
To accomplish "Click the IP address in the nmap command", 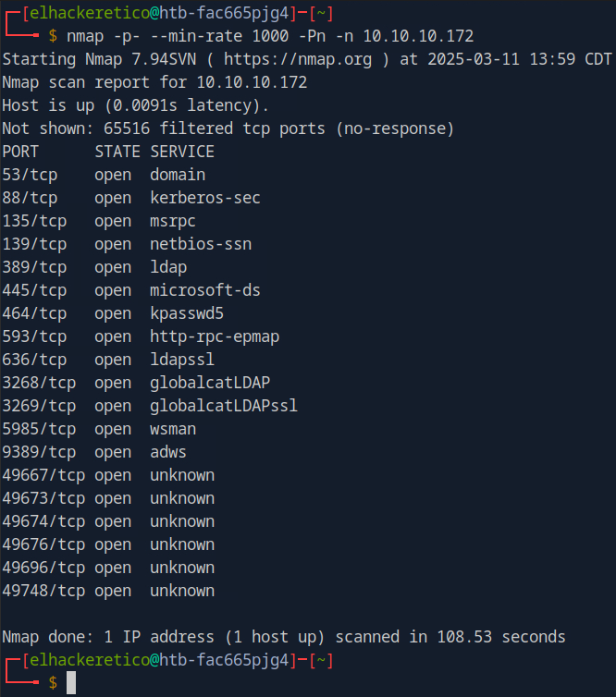I will click(418, 36).
